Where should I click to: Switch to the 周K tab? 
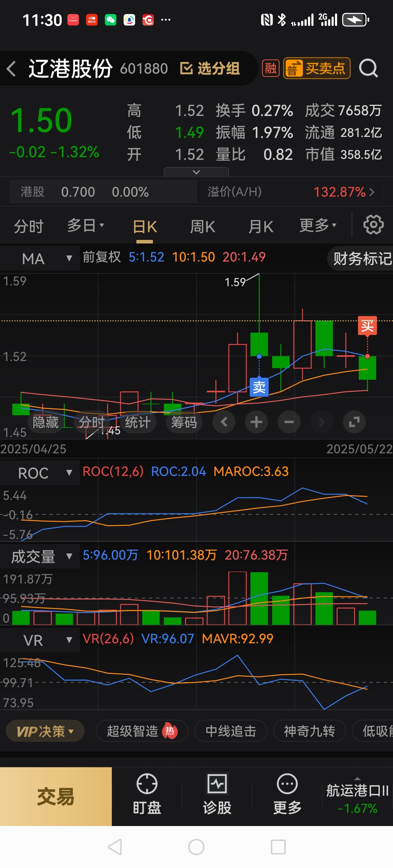202,227
